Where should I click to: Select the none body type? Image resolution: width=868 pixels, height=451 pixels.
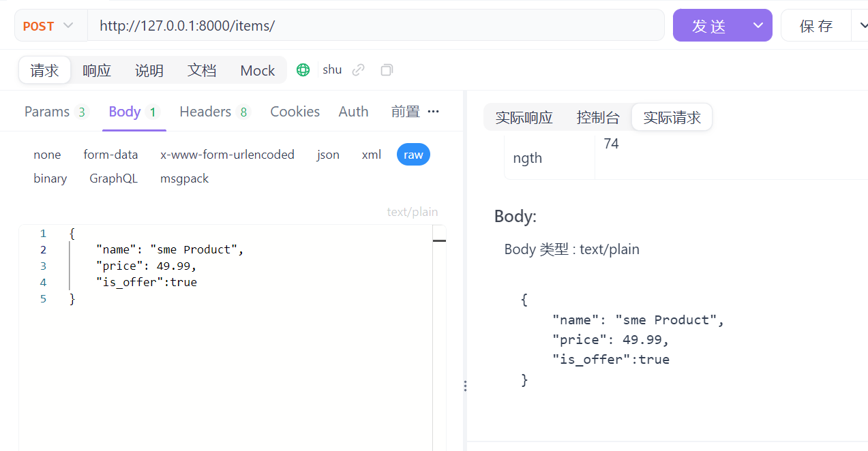click(47, 155)
